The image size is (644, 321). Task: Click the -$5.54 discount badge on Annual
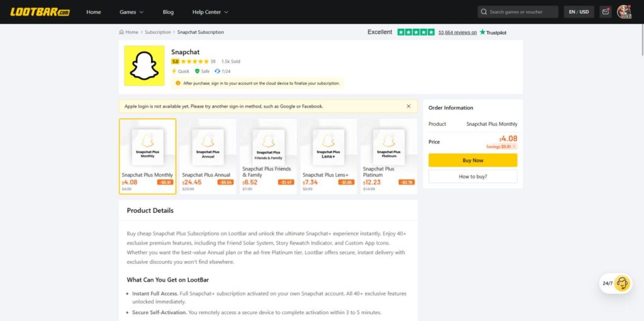click(226, 182)
